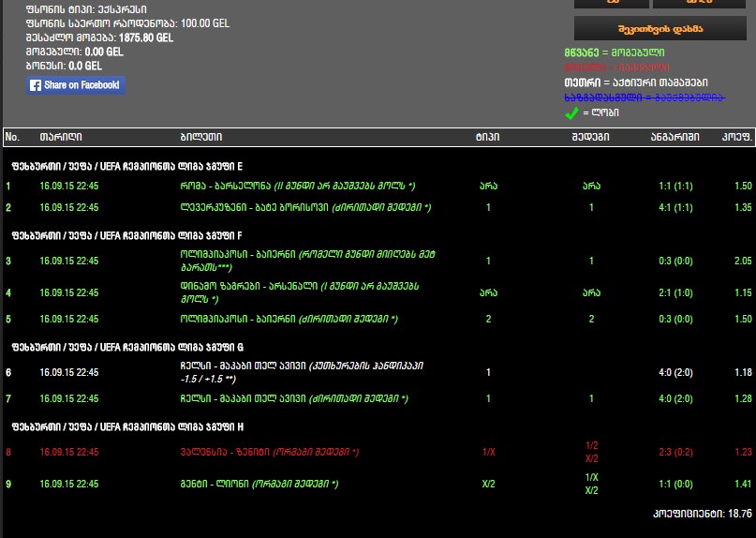Click the score 4:1 (1:1)
756x538 pixels.
(x=675, y=207)
